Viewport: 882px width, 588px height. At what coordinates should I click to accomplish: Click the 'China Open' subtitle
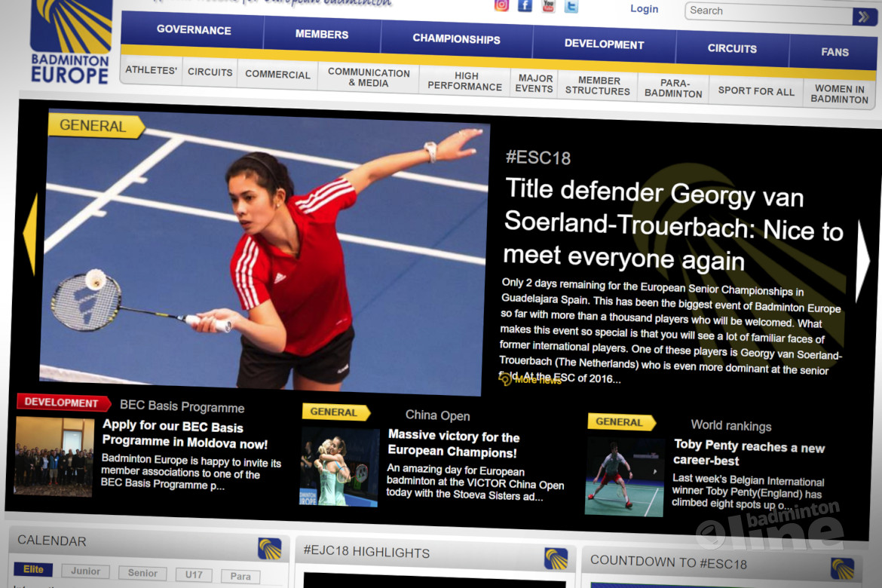438,415
